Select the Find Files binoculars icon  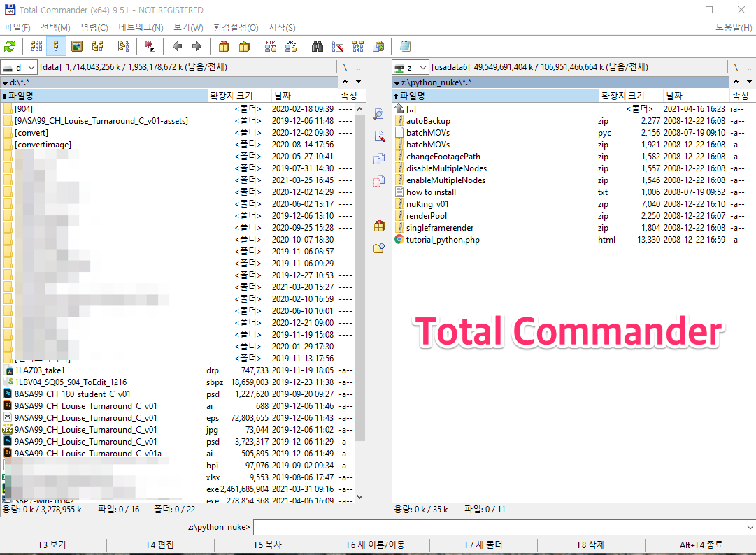pyautogui.click(x=318, y=46)
